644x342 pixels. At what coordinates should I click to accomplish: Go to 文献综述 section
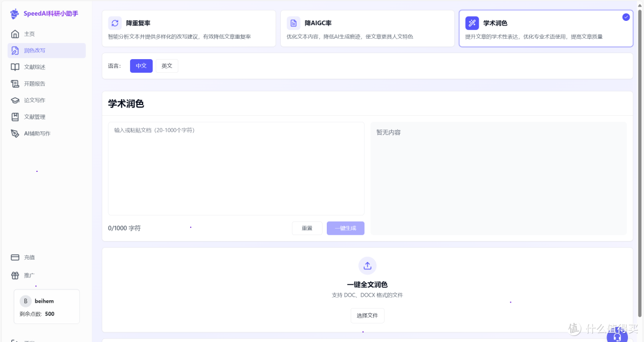47,67
